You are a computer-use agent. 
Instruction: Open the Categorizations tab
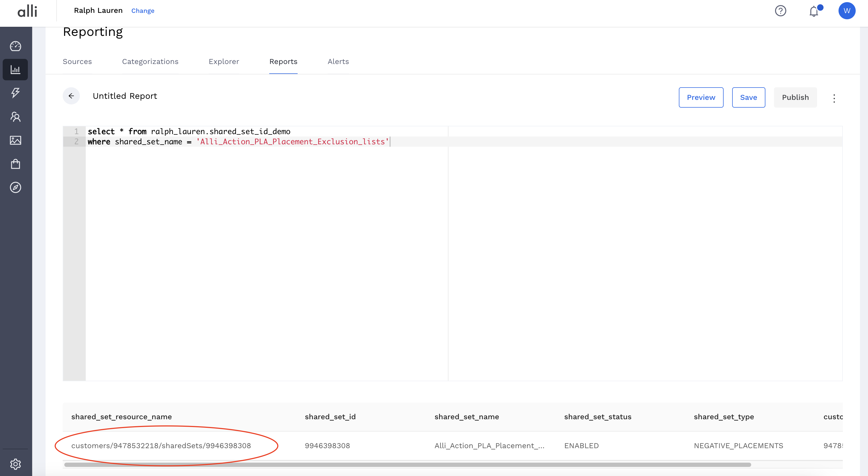[150, 61]
